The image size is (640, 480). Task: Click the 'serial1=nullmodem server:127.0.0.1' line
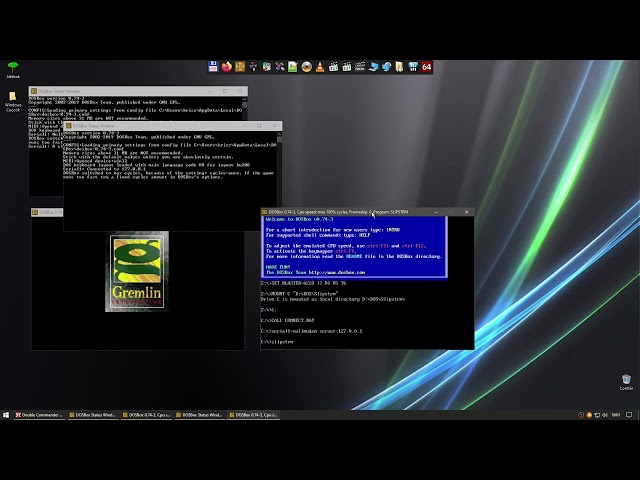tap(311, 331)
